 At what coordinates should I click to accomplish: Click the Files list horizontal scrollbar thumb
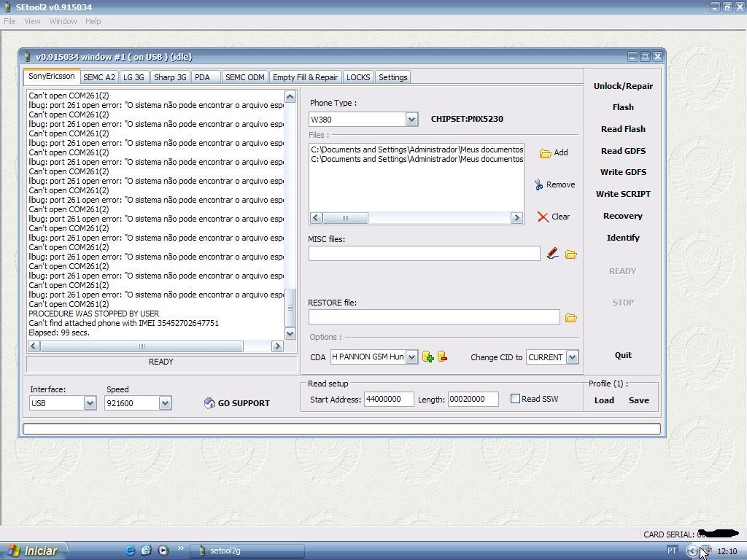pyautogui.click(x=345, y=218)
